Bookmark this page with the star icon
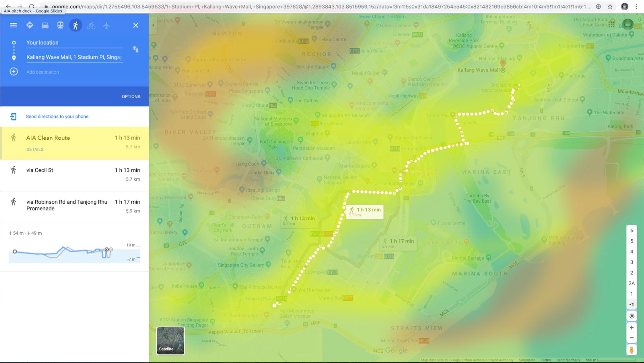Viewport: 644px width, 363px height. tap(610, 6)
